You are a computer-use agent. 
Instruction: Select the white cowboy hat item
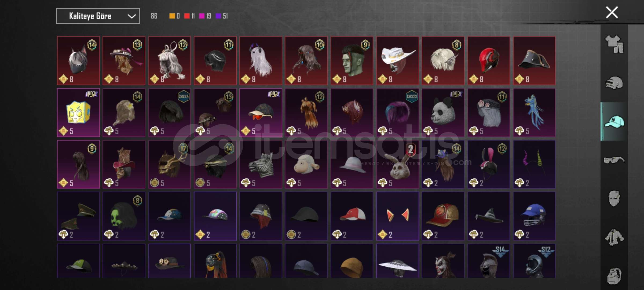[397, 61]
